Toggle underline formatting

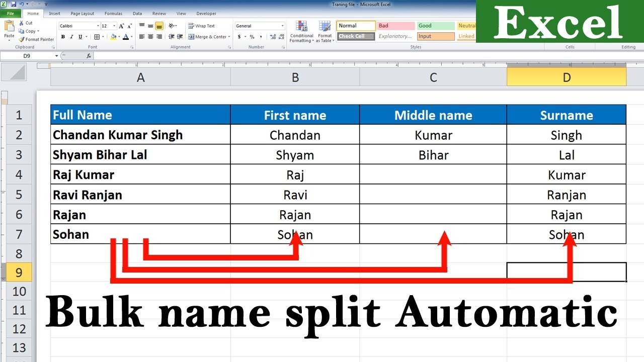tap(80, 37)
